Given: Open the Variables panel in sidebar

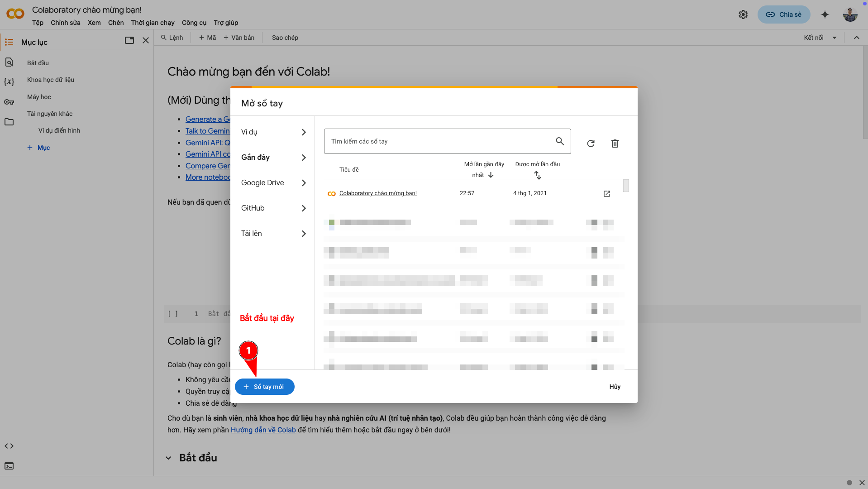Looking at the screenshot, I should tap(9, 82).
